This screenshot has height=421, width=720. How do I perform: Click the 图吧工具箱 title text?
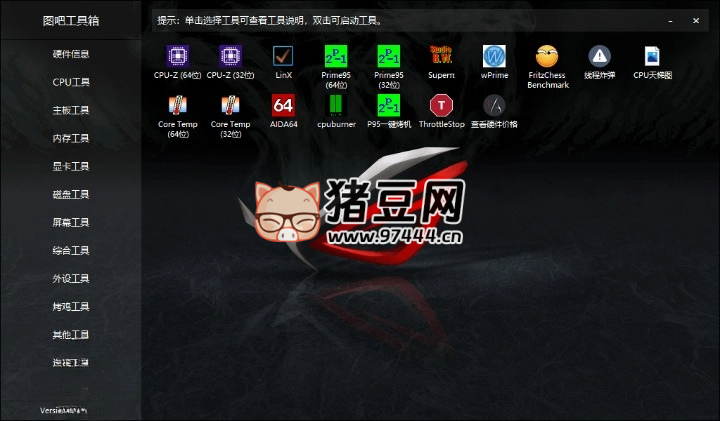pos(71,21)
